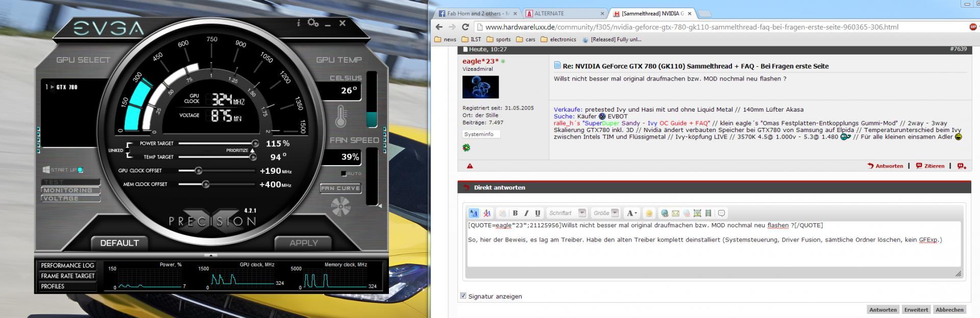Apply italic formatting in reply editor
980x318 pixels.
pos(526,213)
